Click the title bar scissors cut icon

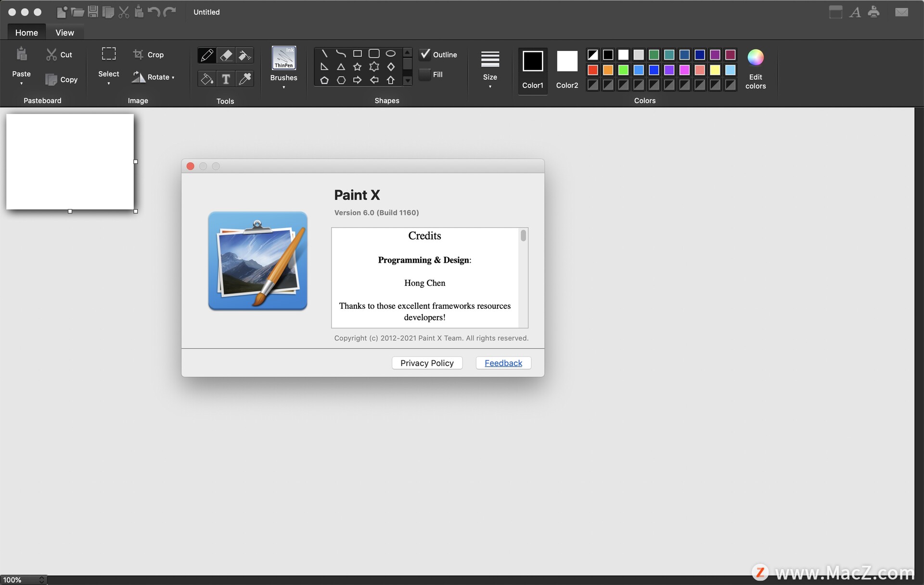click(124, 12)
